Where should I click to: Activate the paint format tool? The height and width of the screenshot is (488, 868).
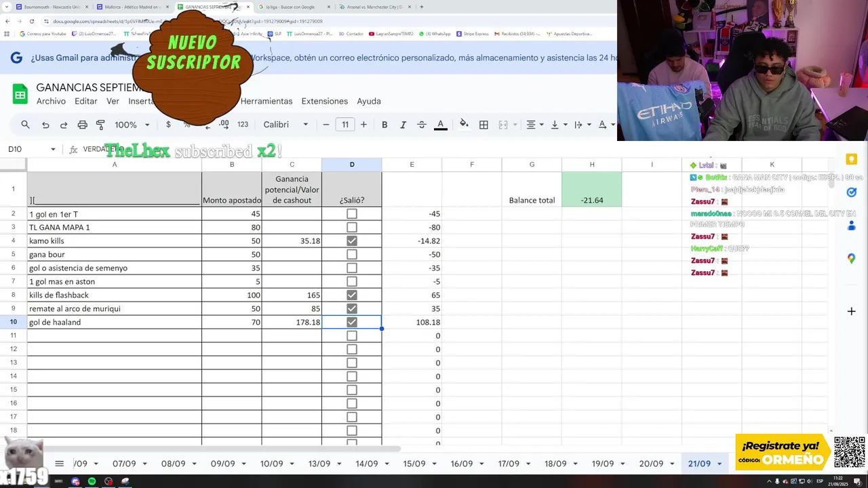(100, 125)
